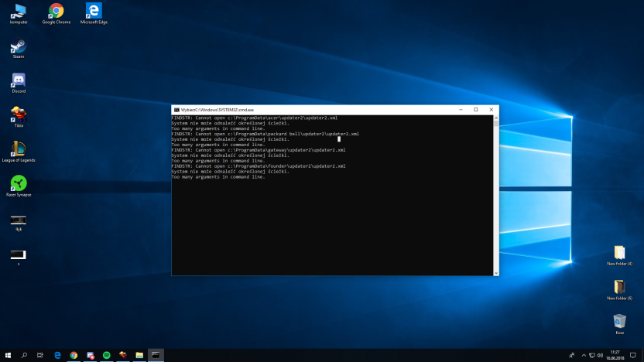Select the Google Chrome desktop shortcut
The image size is (644, 362).
57,14
